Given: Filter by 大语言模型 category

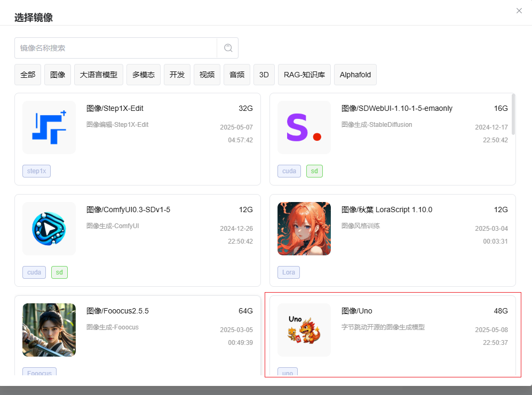Looking at the screenshot, I should 99,75.
